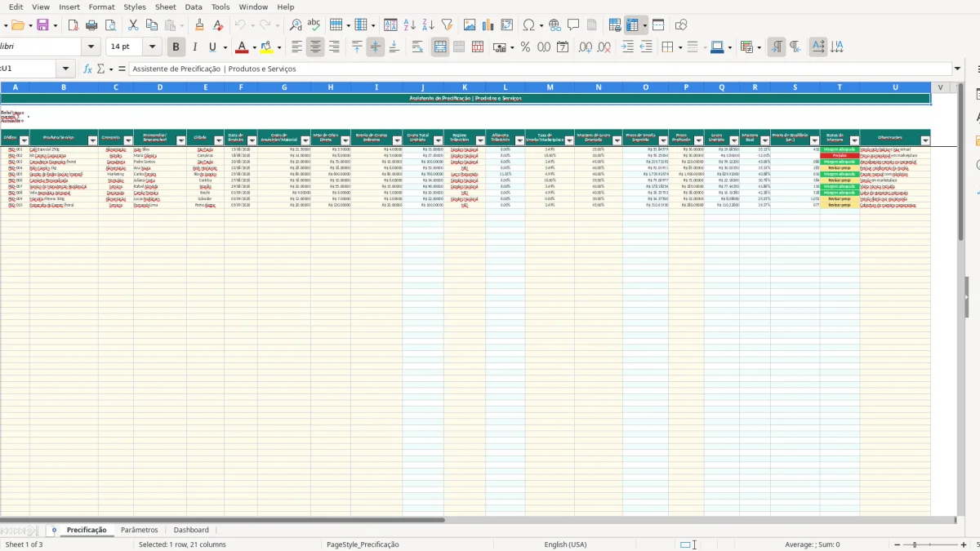Screen dimensions: 980x551
Task: Merge and center the selected cells
Action: pos(440,47)
